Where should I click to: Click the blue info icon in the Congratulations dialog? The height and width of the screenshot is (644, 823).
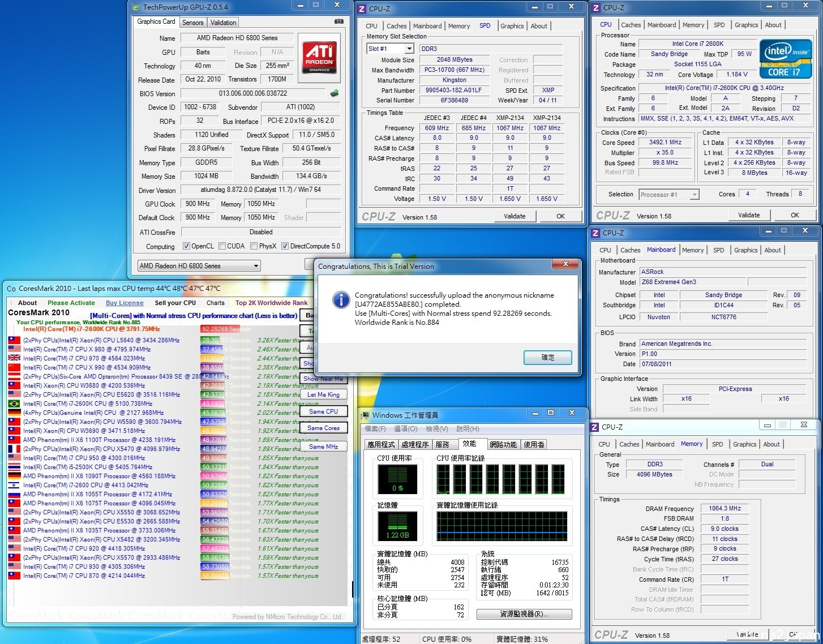341,300
